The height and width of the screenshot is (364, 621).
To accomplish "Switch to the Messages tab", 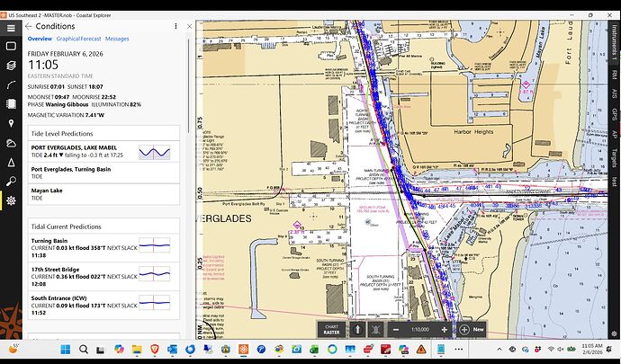I will pos(117,40).
